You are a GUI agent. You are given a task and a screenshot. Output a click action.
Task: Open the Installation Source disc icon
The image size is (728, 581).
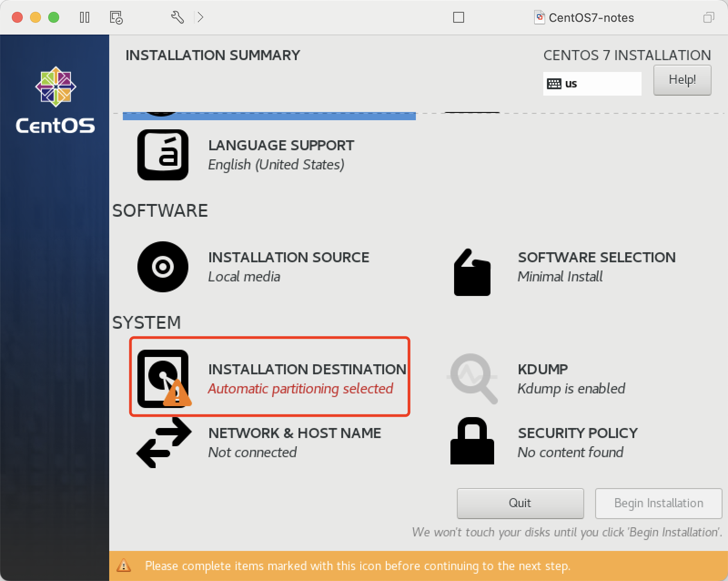[163, 267]
